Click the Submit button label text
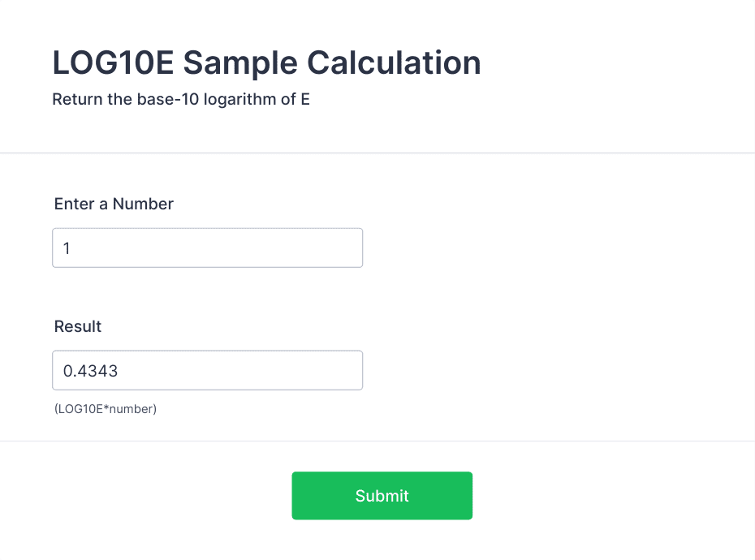 click(x=382, y=495)
